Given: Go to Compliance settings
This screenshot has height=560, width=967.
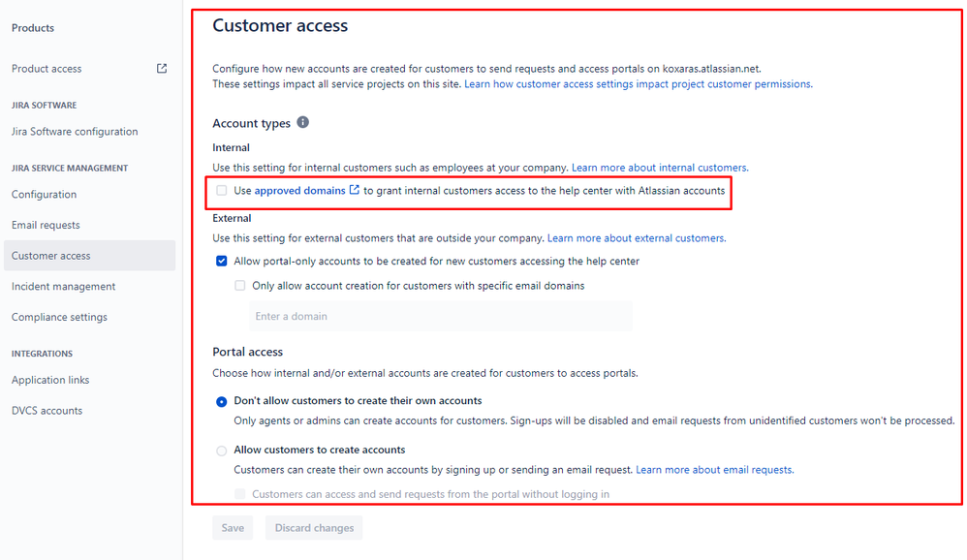Looking at the screenshot, I should (x=61, y=317).
